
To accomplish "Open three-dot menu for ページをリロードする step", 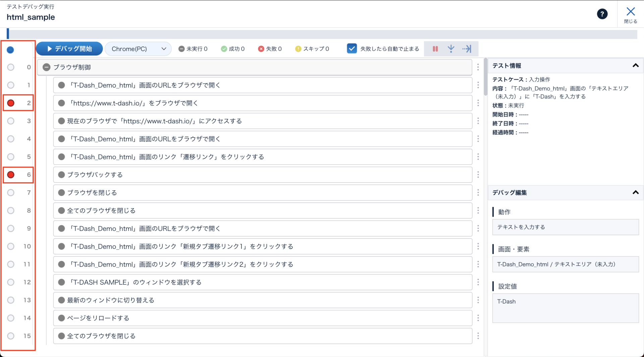I will pyautogui.click(x=478, y=318).
